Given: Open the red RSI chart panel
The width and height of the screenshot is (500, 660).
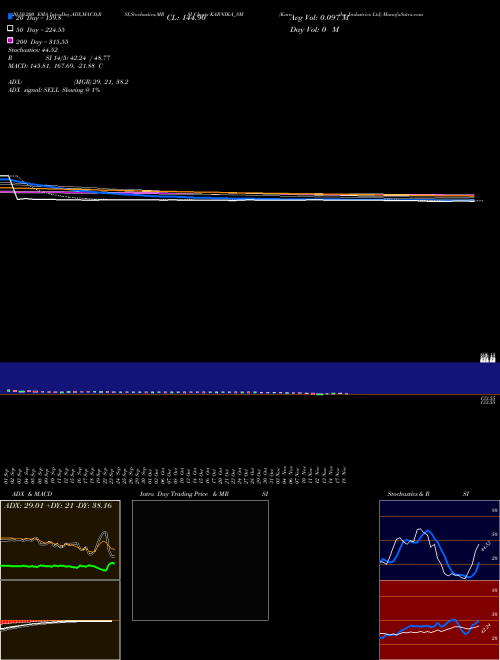Looking at the screenshot, I should pos(439,620).
